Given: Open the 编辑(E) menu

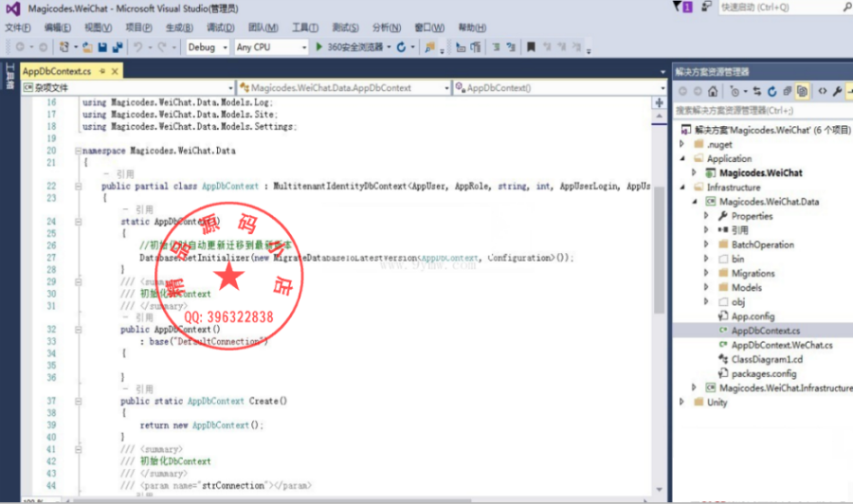Looking at the screenshot, I should (57, 27).
